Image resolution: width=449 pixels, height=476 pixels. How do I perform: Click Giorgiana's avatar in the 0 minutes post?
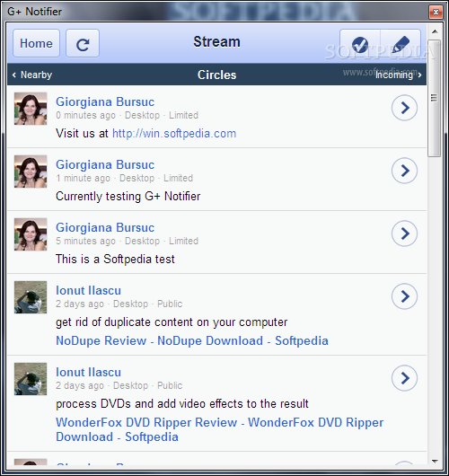(x=31, y=109)
